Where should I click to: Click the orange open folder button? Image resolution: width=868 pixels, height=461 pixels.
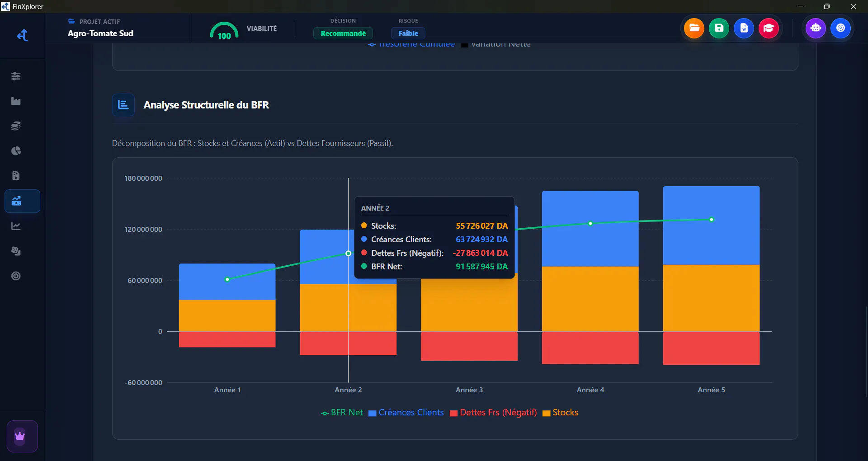tap(694, 28)
